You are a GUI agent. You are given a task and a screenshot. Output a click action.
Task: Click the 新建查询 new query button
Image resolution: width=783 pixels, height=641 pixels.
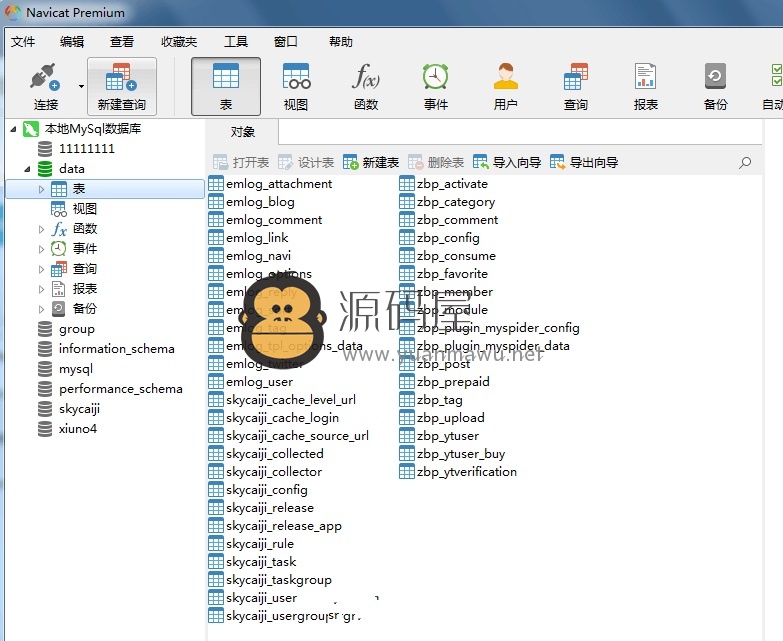point(122,86)
